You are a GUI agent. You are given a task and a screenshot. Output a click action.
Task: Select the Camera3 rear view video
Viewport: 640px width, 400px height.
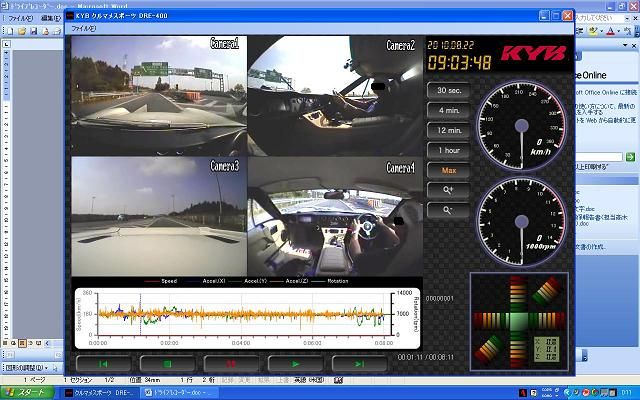[x=159, y=217]
